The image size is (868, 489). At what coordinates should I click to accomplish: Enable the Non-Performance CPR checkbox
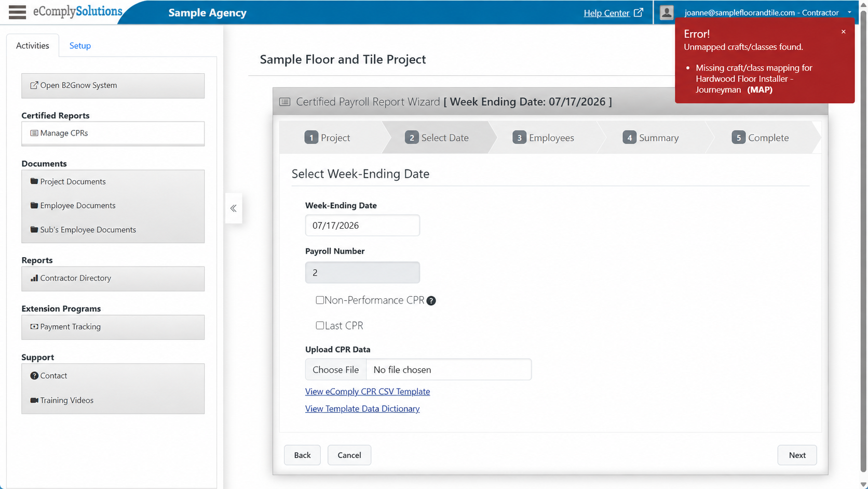[320, 300]
